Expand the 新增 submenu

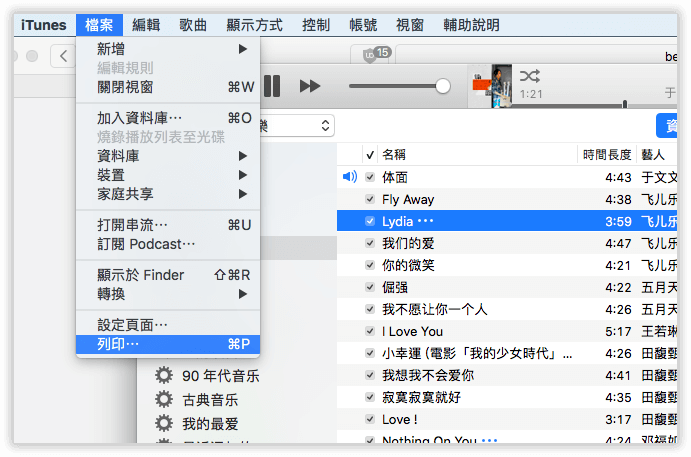coord(168,49)
